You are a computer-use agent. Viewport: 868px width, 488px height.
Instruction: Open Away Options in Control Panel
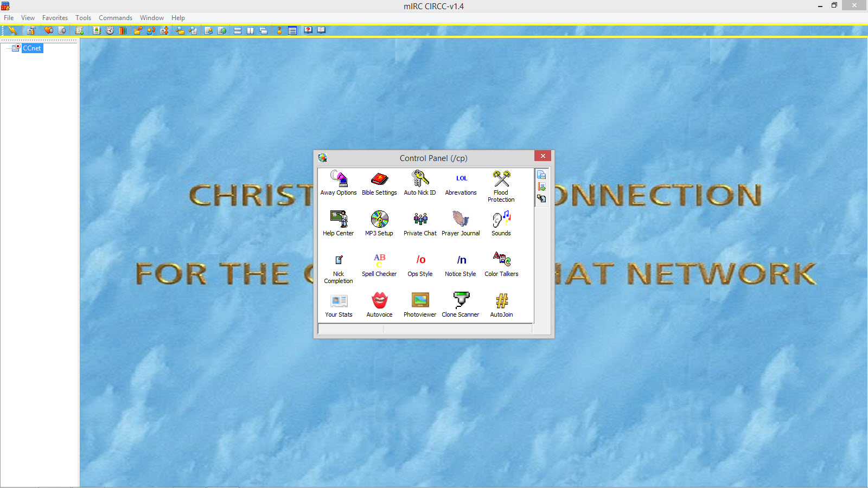pos(339,183)
